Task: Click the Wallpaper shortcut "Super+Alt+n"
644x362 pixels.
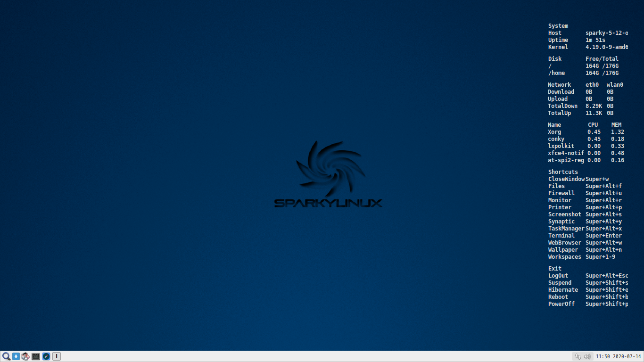Action: point(603,250)
